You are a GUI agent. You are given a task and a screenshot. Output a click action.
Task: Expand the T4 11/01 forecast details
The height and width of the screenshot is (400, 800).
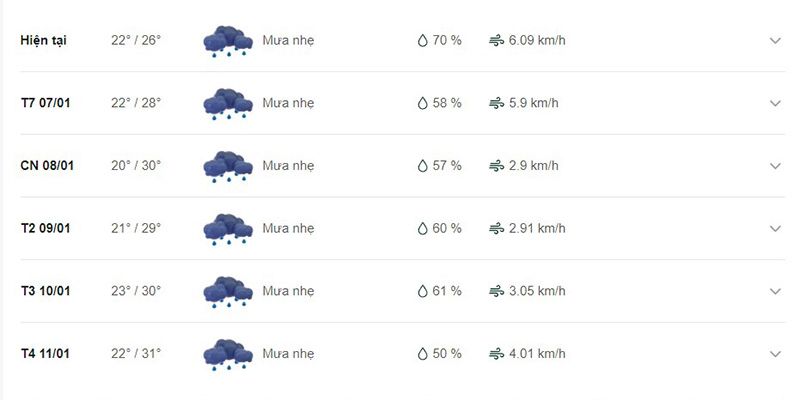pos(775,354)
